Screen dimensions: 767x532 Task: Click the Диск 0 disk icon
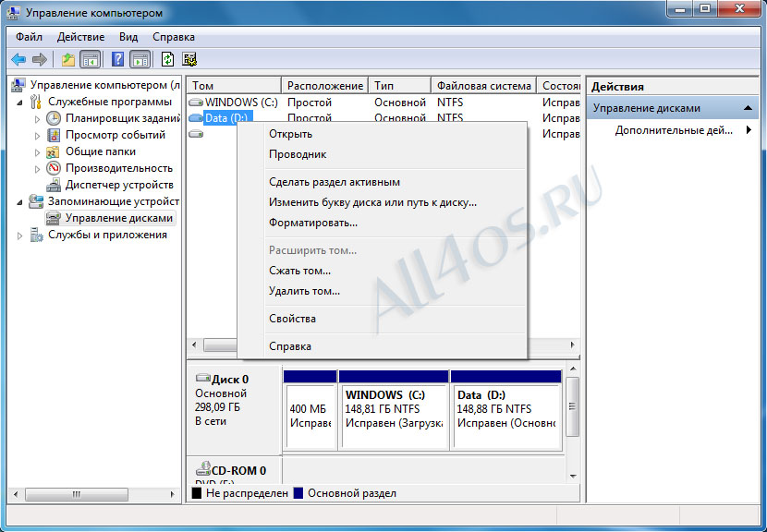pyautogui.click(x=203, y=378)
